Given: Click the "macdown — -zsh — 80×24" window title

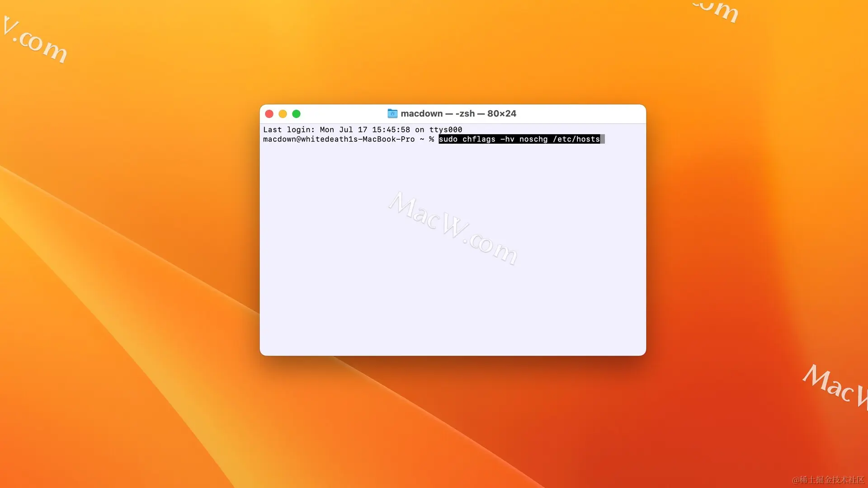Looking at the screenshot, I should 458,113.
